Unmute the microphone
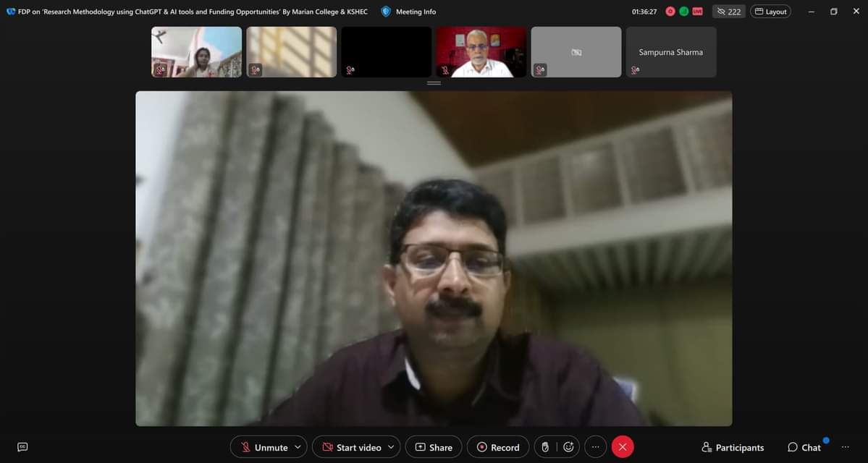Image resolution: width=868 pixels, height=463 pixels. (x=264, y=447)
